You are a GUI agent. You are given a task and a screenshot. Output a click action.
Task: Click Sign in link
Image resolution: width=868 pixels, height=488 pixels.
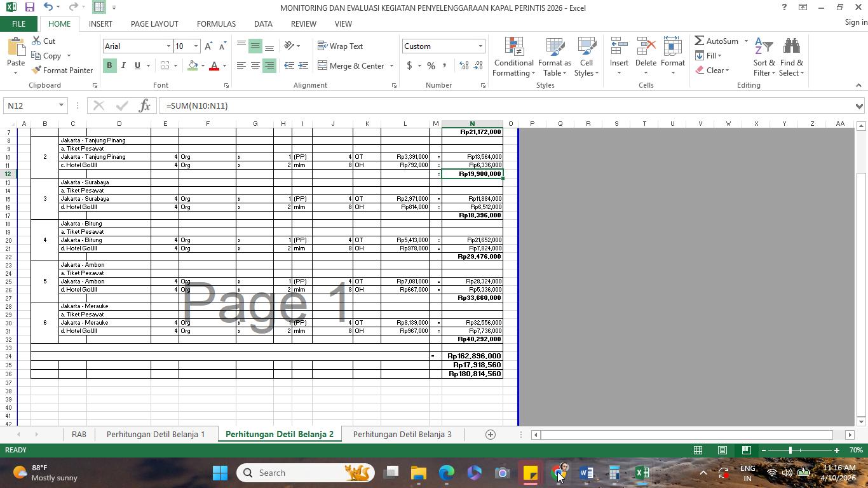pyautogui.click(x=856, y=22)
